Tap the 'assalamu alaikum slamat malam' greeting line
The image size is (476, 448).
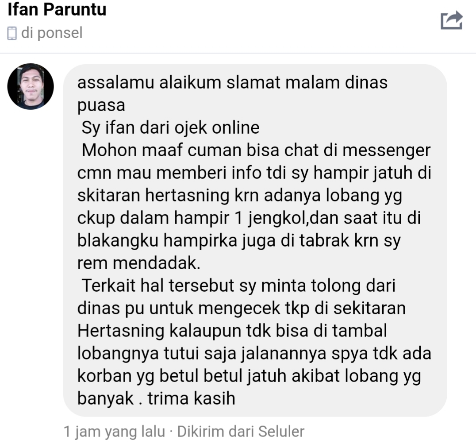pyautogui.click(x=233, y=83)
